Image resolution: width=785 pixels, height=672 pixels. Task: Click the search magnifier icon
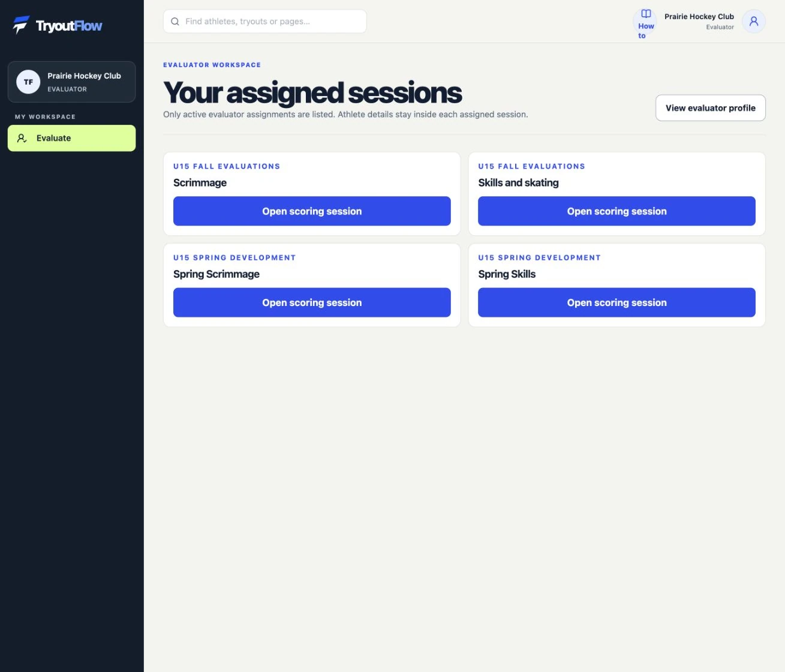(175, 22)
